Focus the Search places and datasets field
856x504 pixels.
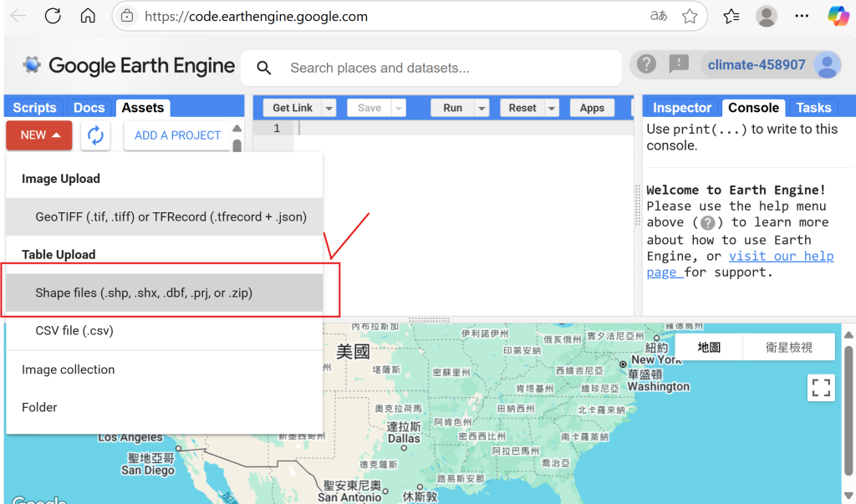tap(431, 68)
